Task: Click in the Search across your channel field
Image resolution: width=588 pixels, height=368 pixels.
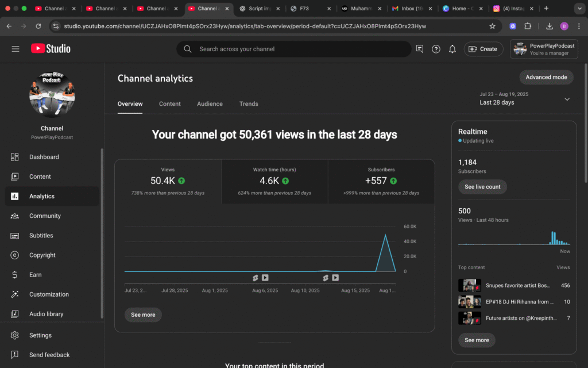Action: coord(299,49)
